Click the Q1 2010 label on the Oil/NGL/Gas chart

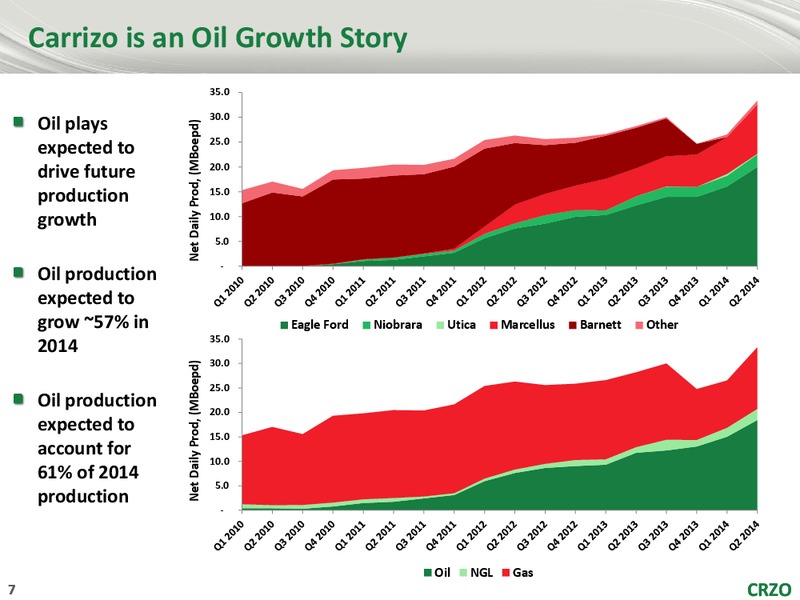(x=230, y=535)
